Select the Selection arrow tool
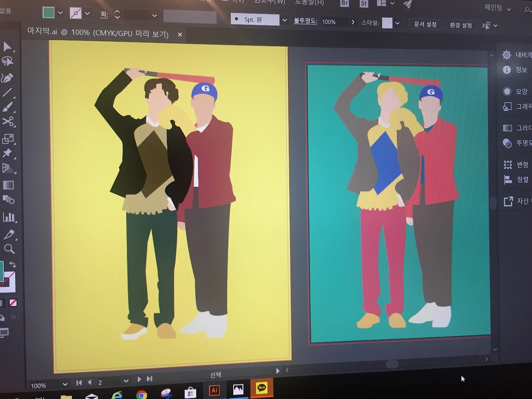The image size is (532, 399). pos(7,47)
